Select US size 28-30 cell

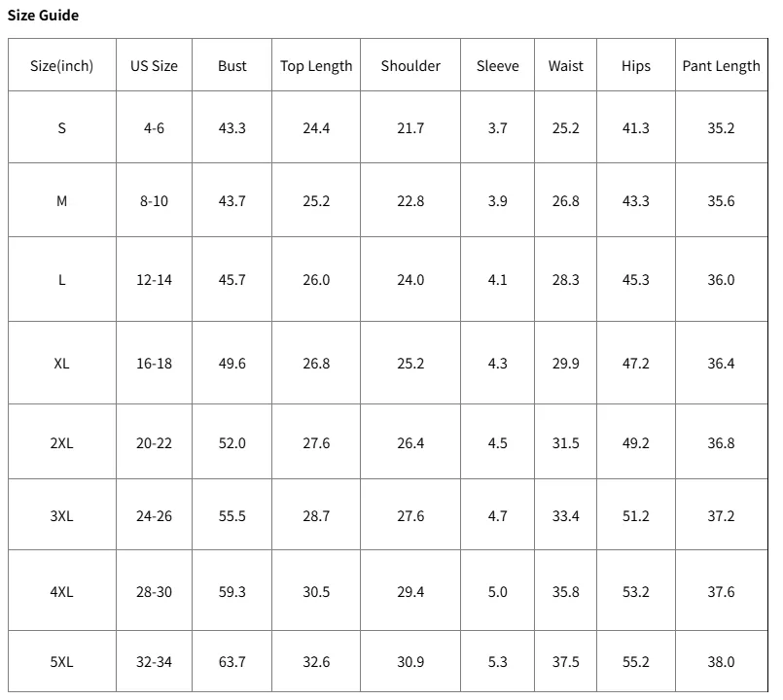[x=154, y=592]
